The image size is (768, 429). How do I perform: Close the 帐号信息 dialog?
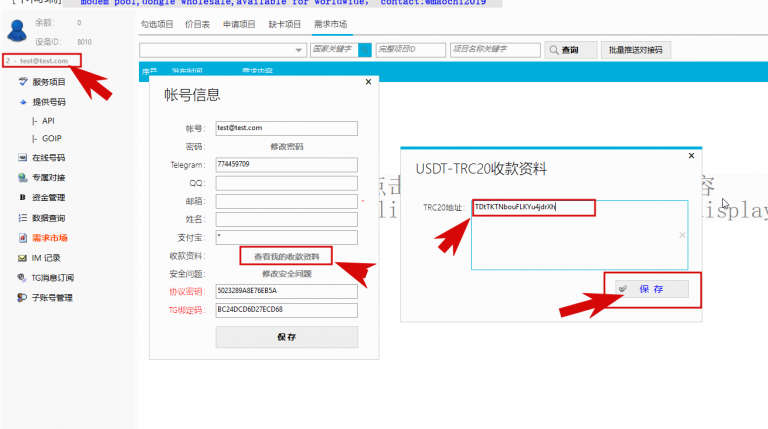click(x=368, y=82)
